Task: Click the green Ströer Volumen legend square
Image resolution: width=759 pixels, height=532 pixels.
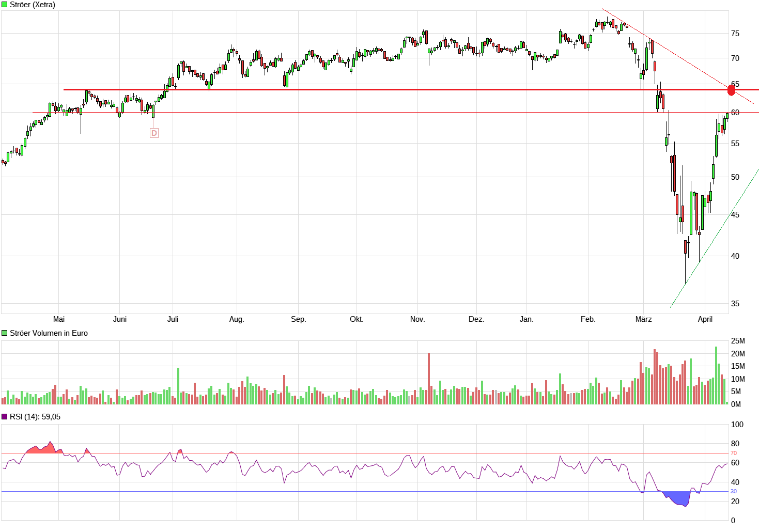Action: pyautogui.click(x=5, y=333)
